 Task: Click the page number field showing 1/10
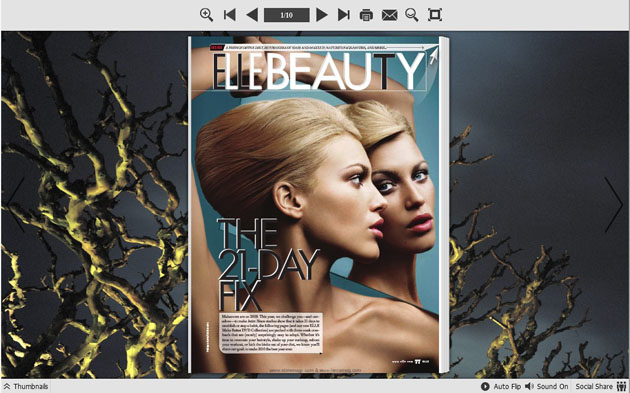tap(286, 15)
